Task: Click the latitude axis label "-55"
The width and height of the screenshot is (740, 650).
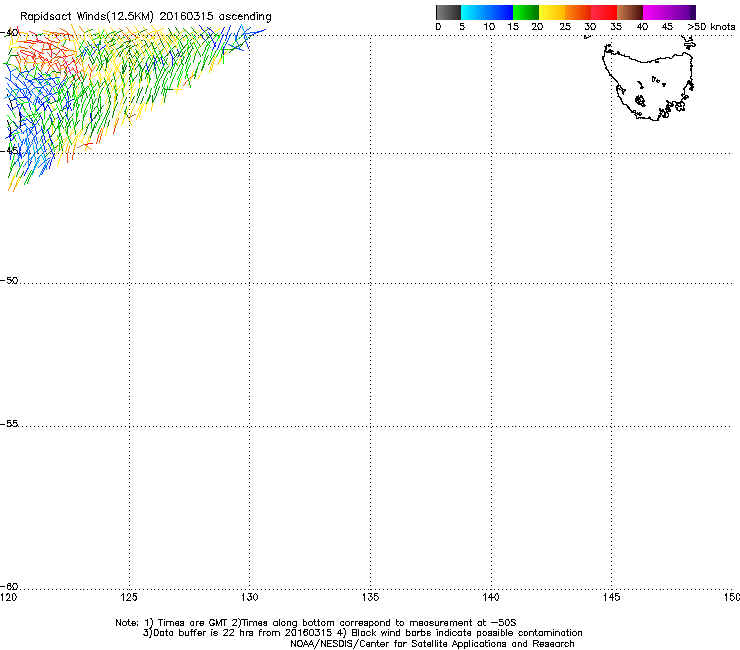Action: 9,423
